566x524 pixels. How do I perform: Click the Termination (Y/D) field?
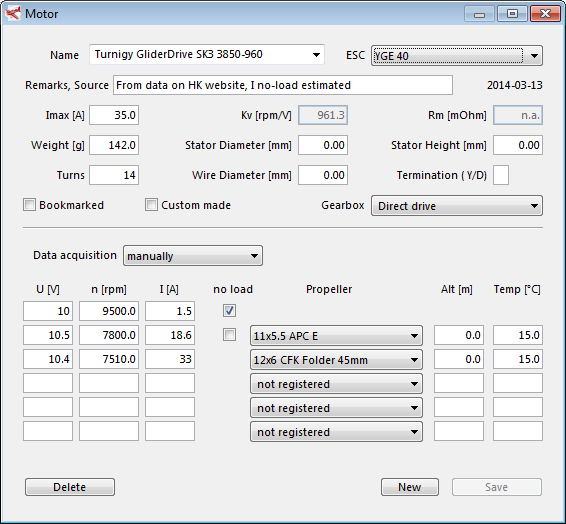tap(501, 175)
